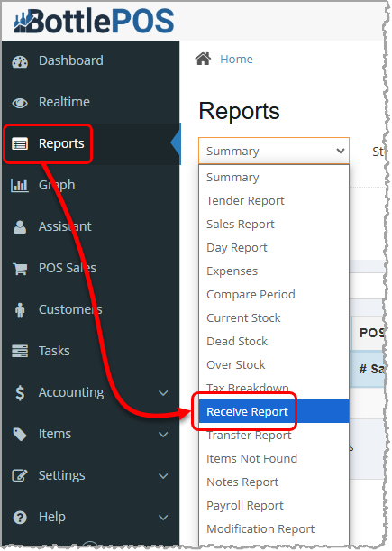Expand the Accounting submenu chevron
The image size is (392, 551).
[x=163, y=393]
